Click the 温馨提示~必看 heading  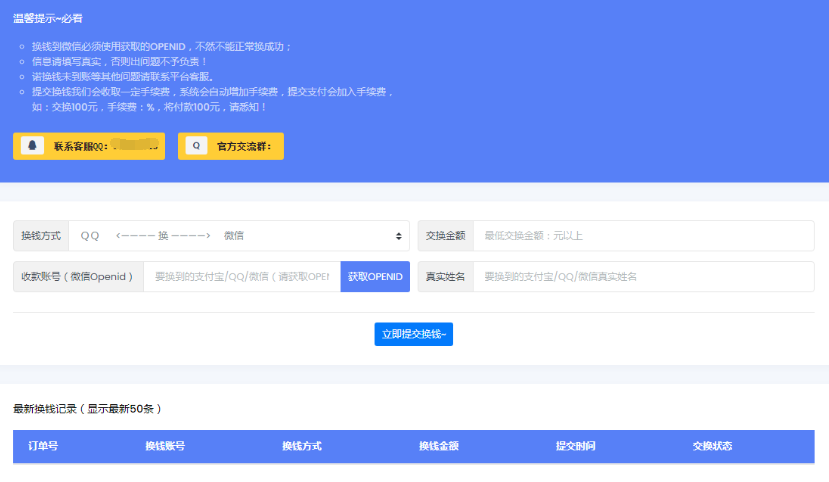coord(48,18)
